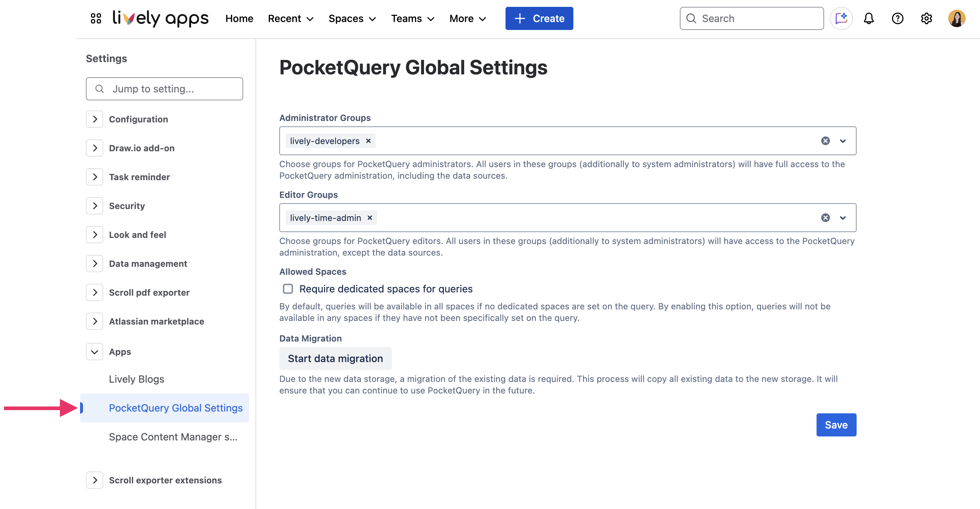
Task: Clear all Administrator Groups selections
Action: [x=825, y=140]
